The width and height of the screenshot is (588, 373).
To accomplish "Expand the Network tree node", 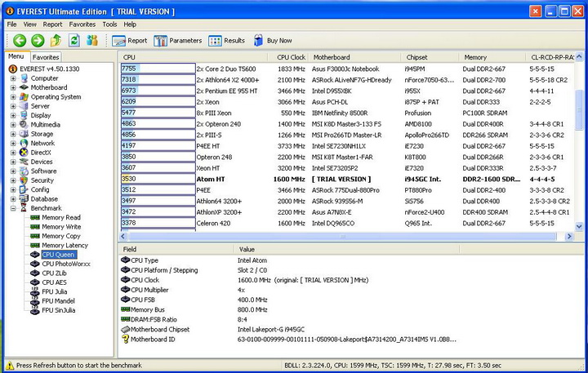I will (13, 143).
